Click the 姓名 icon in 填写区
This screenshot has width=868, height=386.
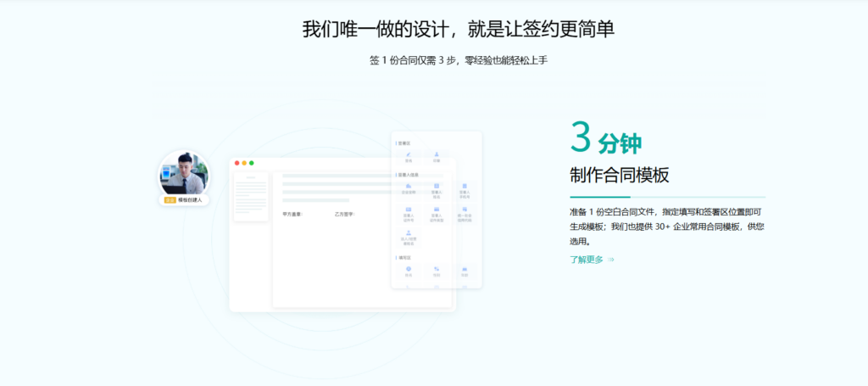409,269
